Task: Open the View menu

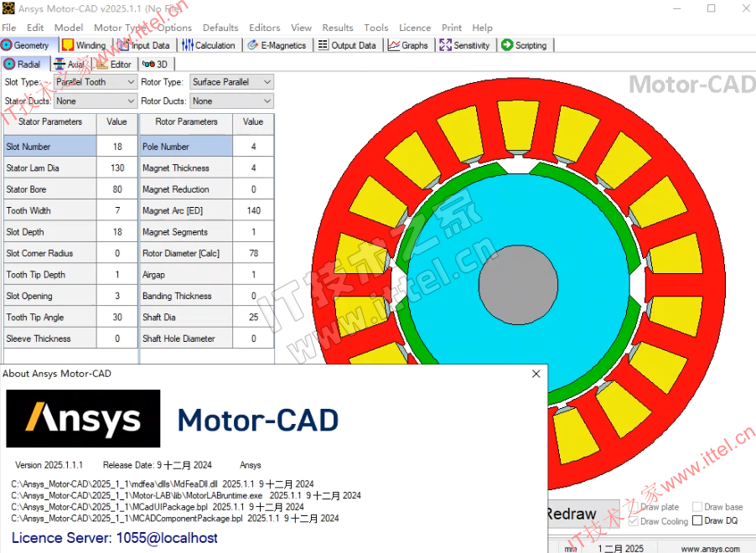Action: tap(301, 28)
